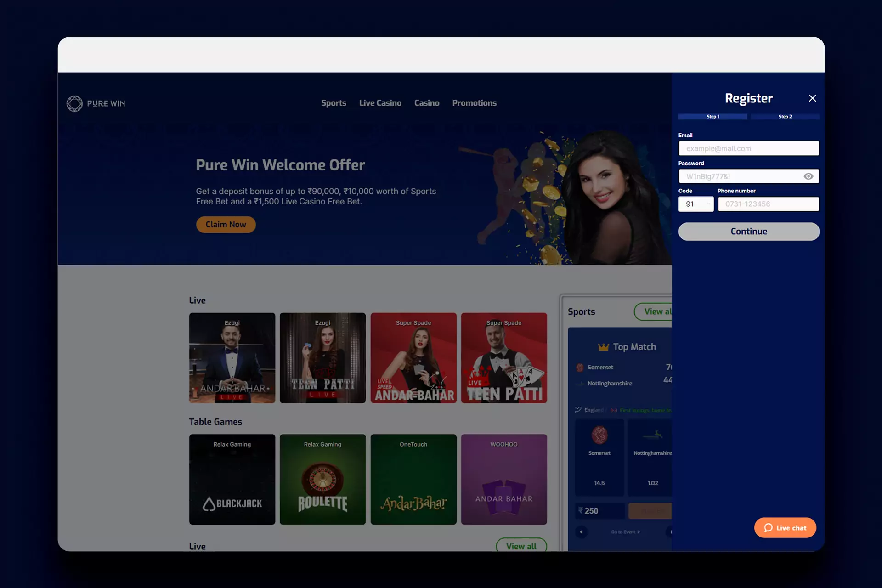Expand Promotions navigation menu item
Image resolution: width=882 pixels, height=588 pixels.
474,102
